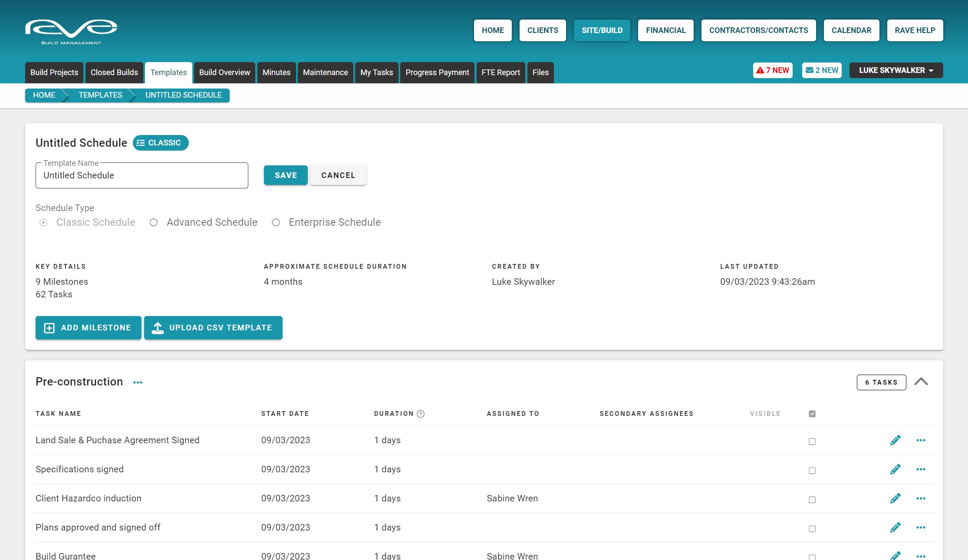Viewport: 968px width, 560px height.
Task: Switch to the Build Overview tab
Action: click(224, 72)
